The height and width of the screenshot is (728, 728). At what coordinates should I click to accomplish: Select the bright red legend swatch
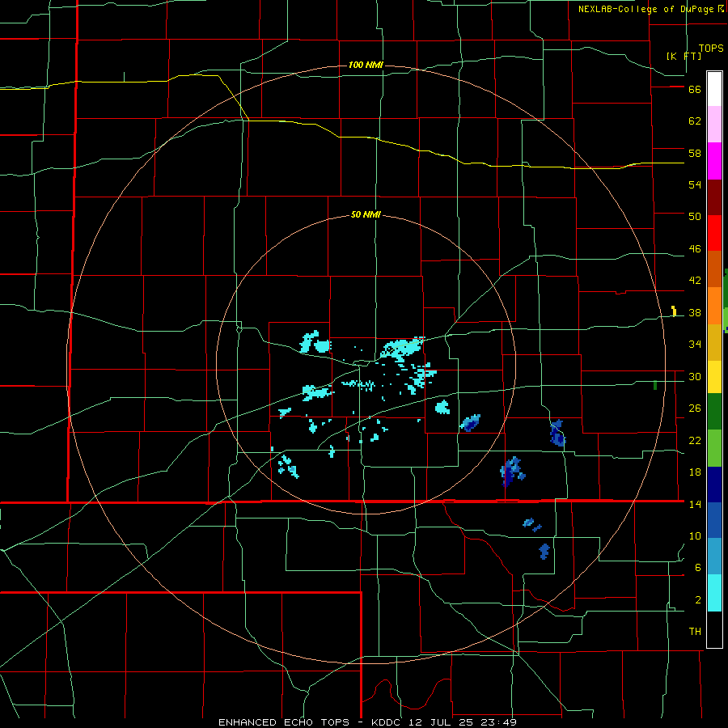coord(714,233)
